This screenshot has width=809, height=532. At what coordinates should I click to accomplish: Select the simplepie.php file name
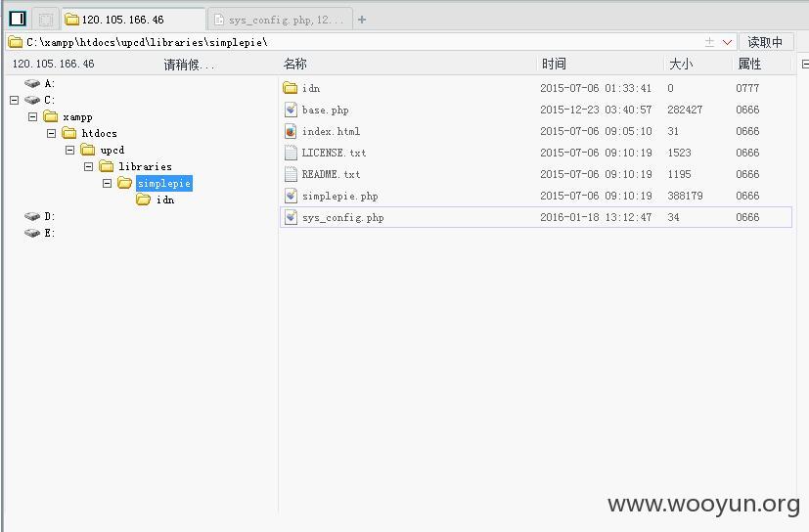coord(340,197)
